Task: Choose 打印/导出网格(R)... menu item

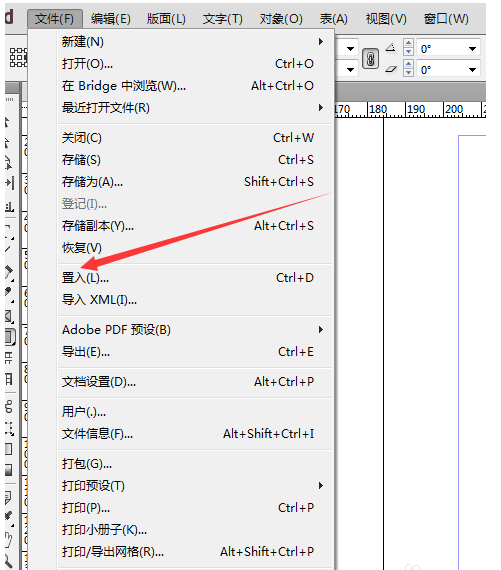Action: [x=195, y=551]
